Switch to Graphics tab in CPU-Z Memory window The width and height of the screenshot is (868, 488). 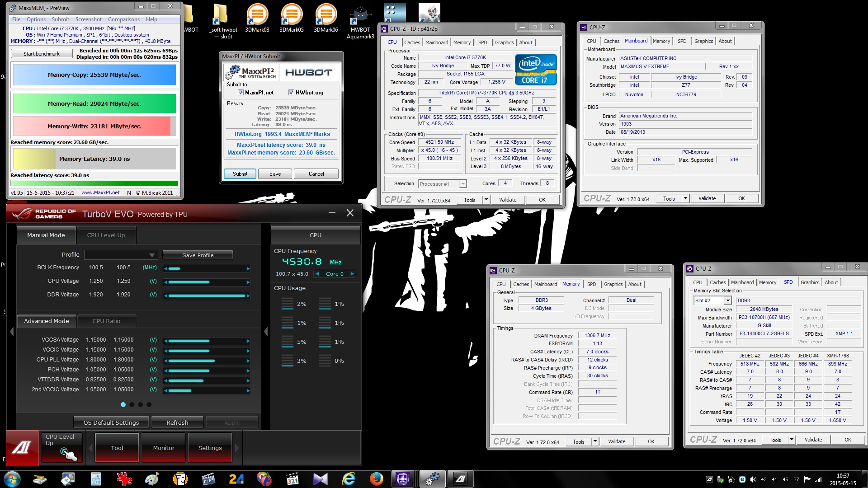(x=613, y=284)
